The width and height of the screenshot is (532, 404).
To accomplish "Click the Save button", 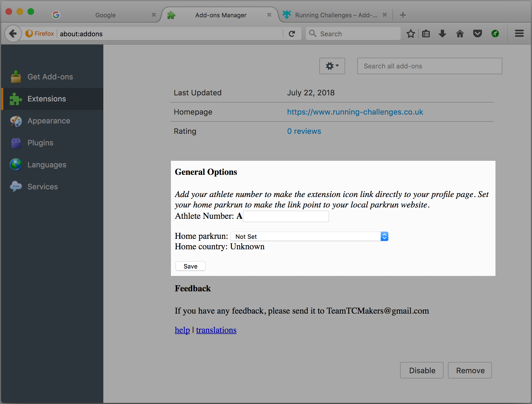I will pos(190,266).
